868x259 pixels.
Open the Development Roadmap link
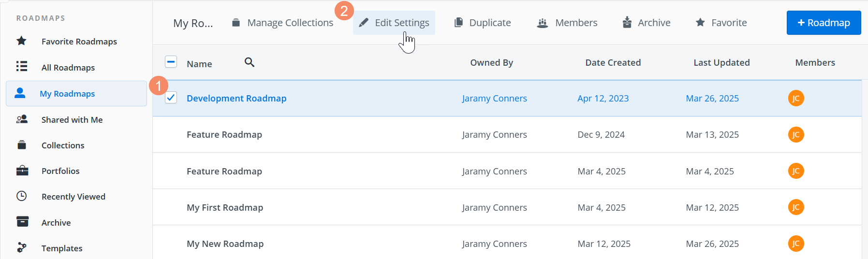(236, 98)
